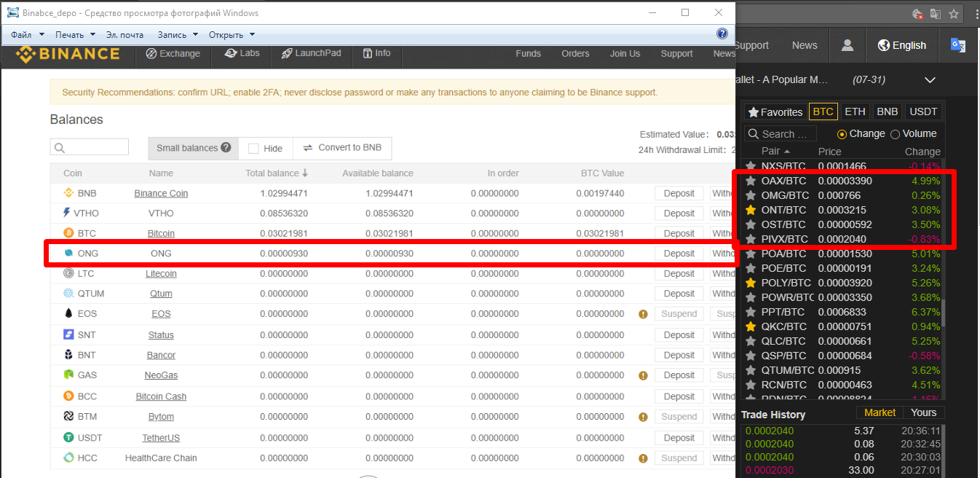Unfavorite the QKC/BTC pair star
This screenshot has width=980, height=478.
click(751, 326)
